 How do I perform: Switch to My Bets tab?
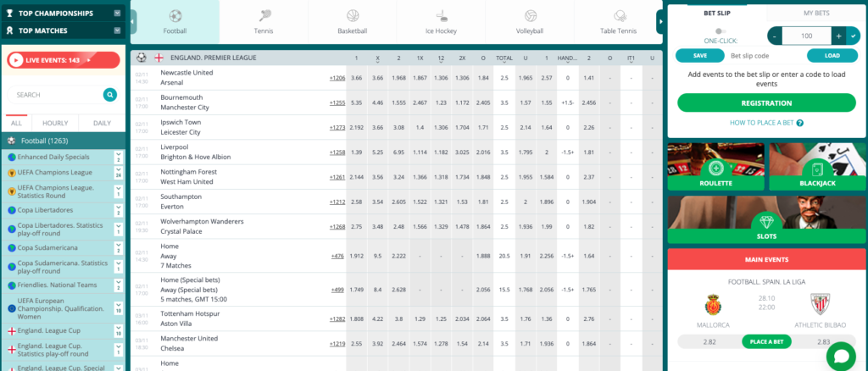816,14
